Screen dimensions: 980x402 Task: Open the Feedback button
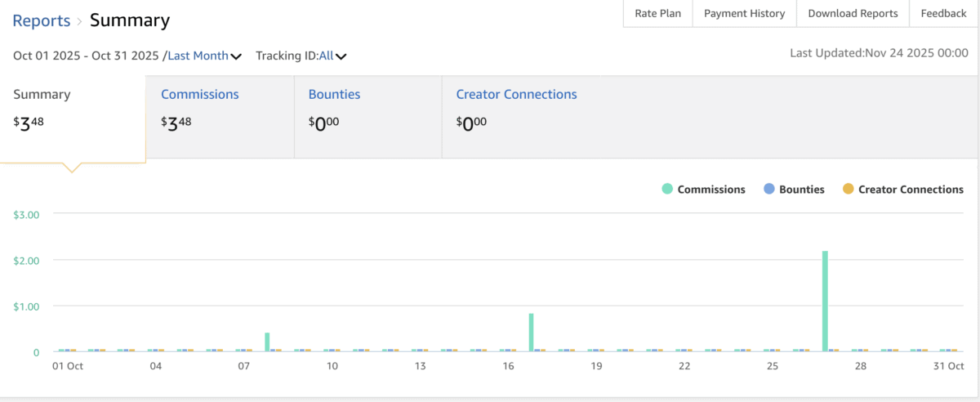(943, 14)
